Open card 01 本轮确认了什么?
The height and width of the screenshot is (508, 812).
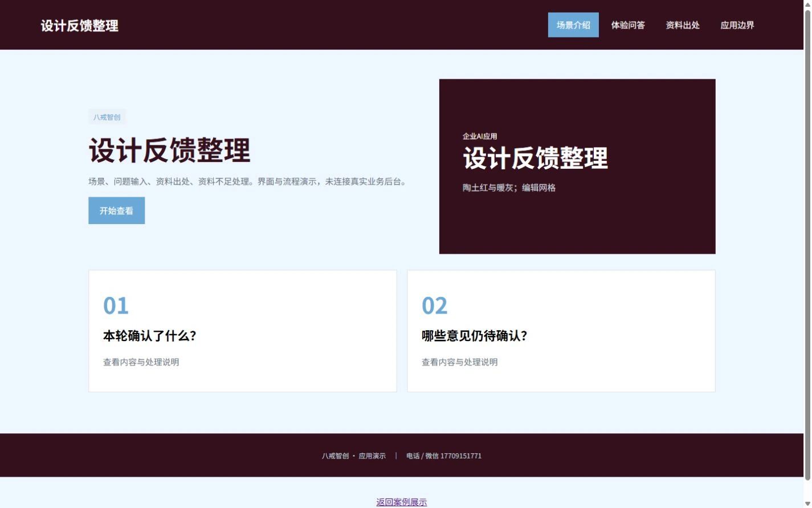[243, 331]
